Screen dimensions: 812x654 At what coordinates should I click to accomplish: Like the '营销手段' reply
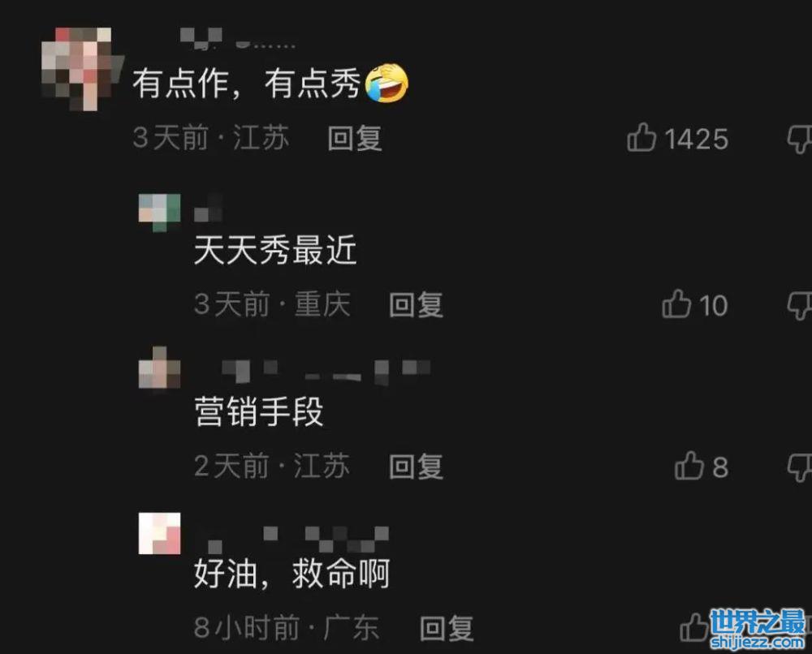[x=689, y=465]
